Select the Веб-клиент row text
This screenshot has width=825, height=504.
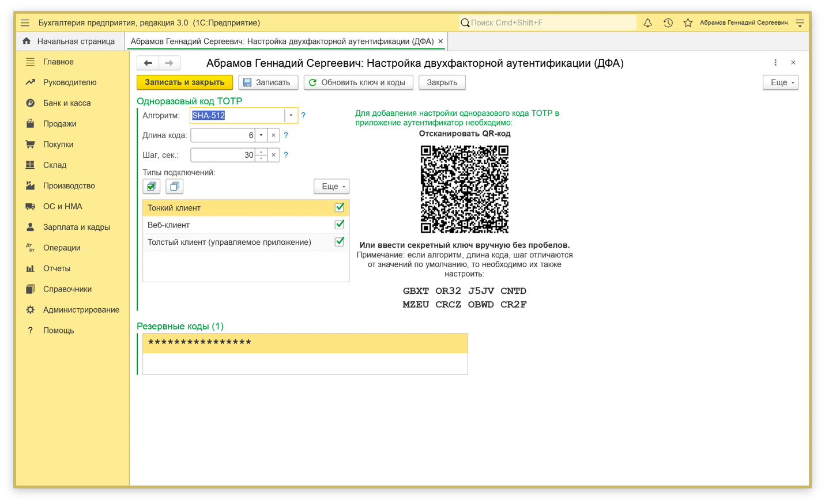coord(168,225)
